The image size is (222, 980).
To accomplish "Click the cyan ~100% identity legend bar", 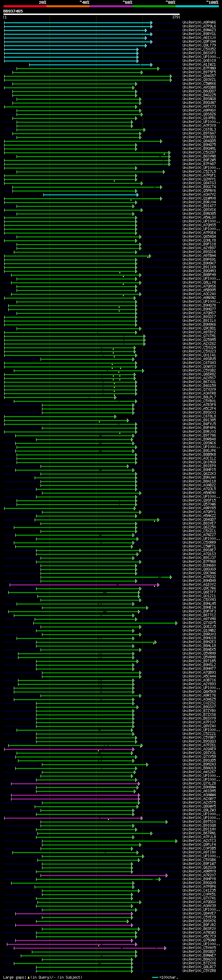I will [197, 6].
